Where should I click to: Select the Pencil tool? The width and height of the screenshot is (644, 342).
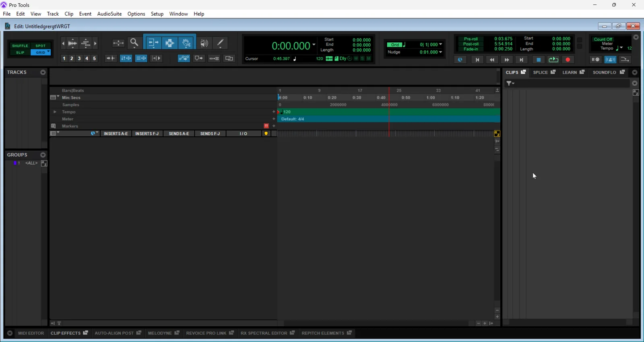(221, 43)
